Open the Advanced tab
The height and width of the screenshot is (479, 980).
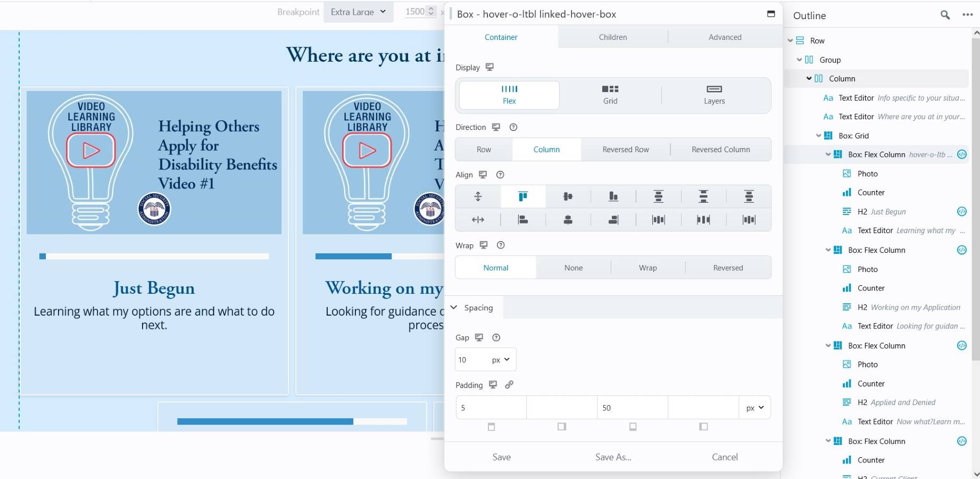(x=725, y=37)
